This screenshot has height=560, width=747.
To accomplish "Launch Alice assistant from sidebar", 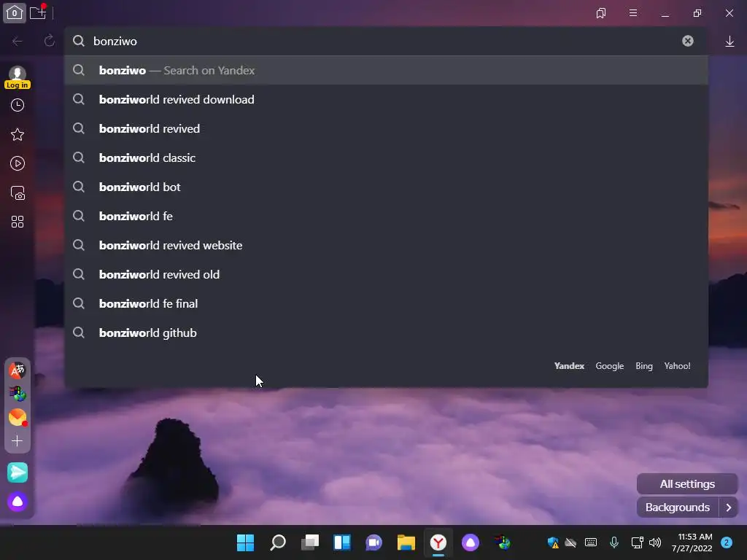I will [18, 502].
